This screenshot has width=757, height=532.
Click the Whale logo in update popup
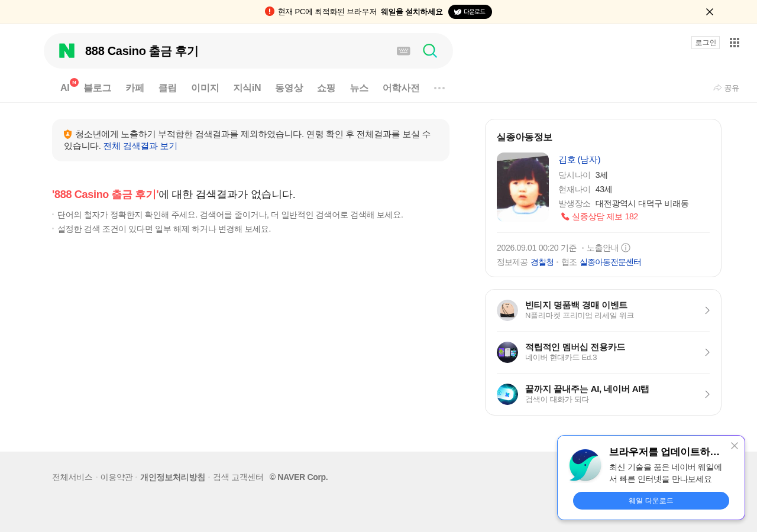click(585, 465)
